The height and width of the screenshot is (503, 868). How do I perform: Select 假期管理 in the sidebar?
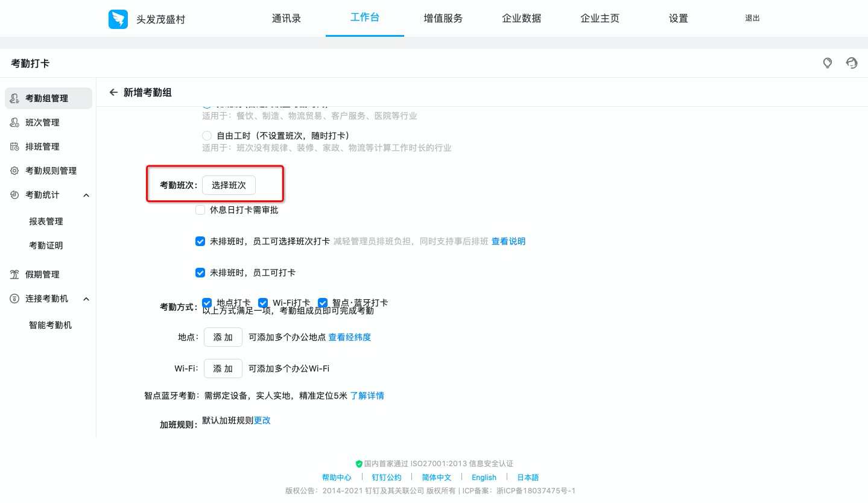pyautogui.click(x=42, y=274)
